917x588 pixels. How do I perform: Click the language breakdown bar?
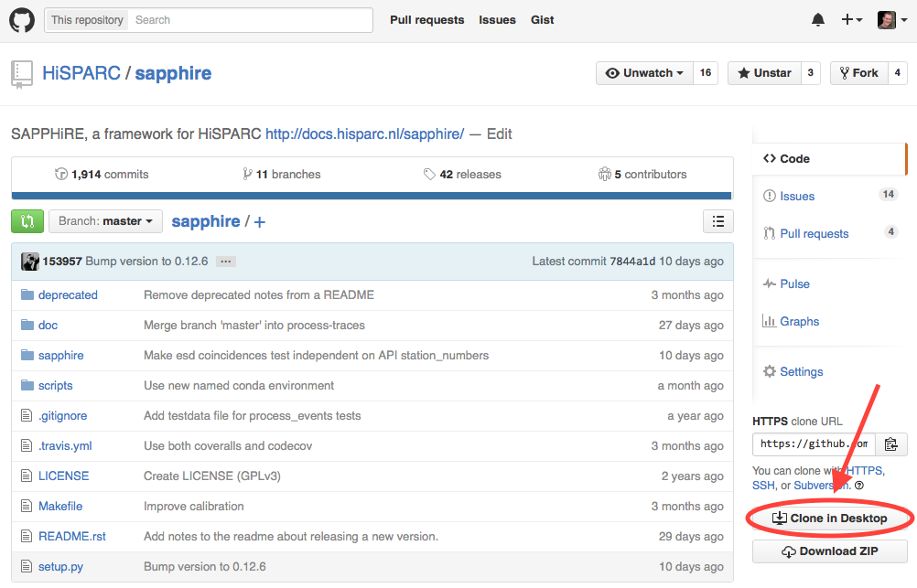(x=372, y=196)
